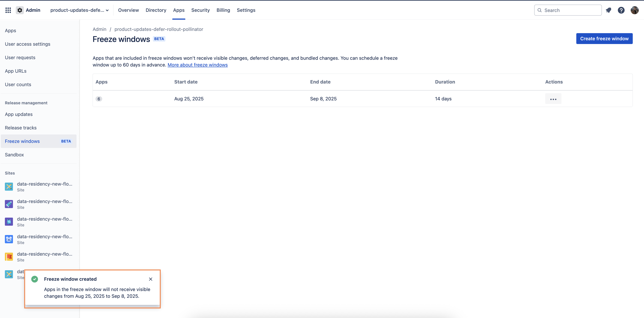Click the Start date column header
Screen dimensions: 644x318
click(x=186, y=82)
